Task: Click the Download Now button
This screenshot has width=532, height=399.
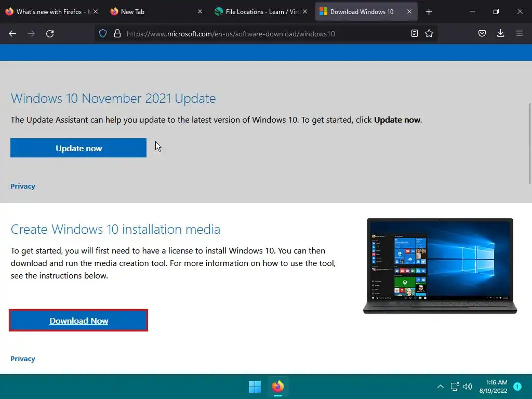Action: [78, 320]
